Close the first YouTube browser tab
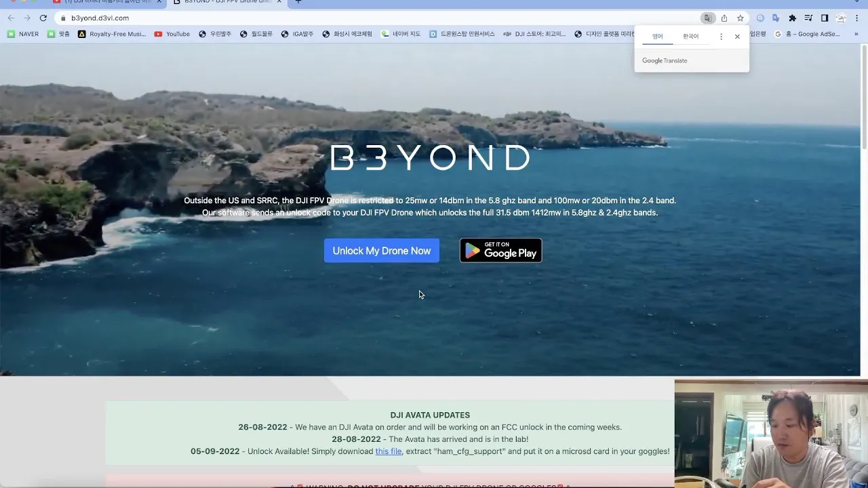This screenshot has height=488, width=868. [160, 2]
